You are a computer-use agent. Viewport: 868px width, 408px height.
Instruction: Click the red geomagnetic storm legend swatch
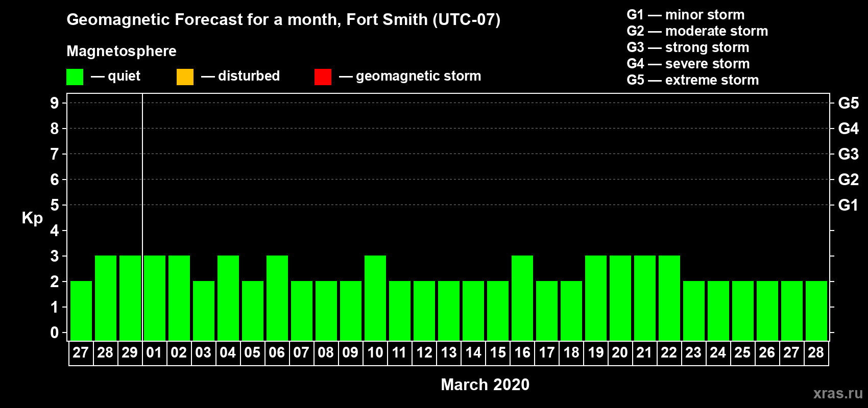tap(323, 77)
